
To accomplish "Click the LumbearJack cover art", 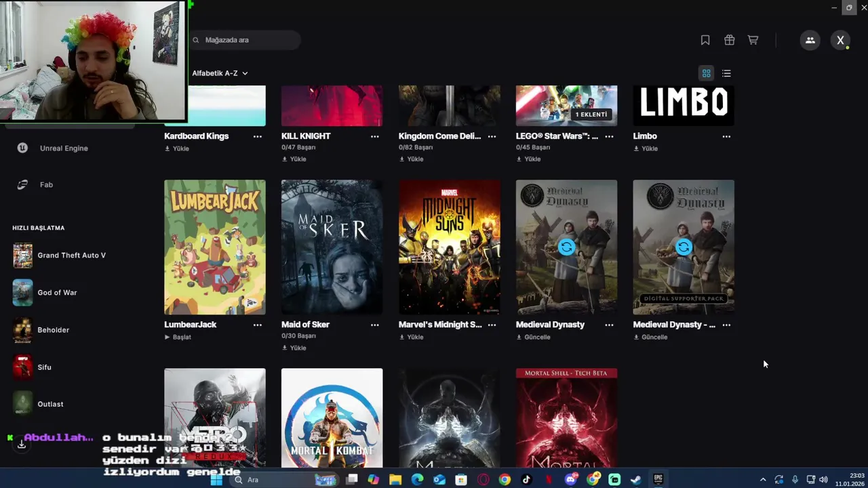I will click(215, 247).
